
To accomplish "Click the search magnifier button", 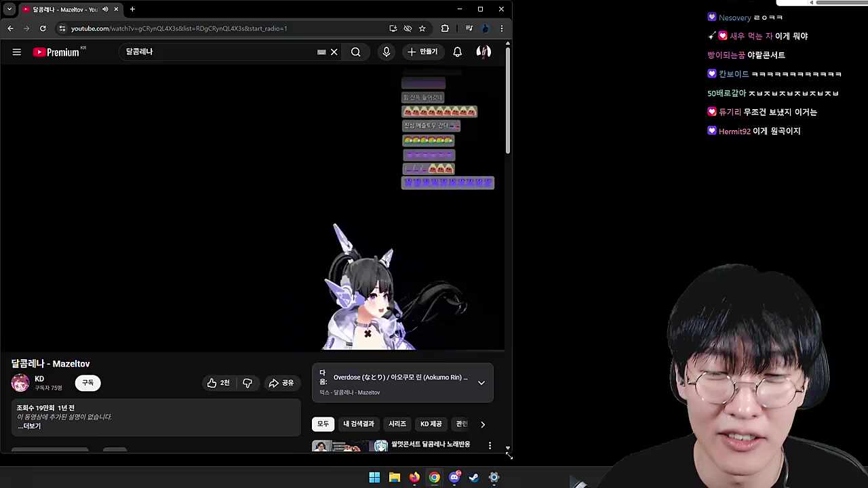I will [x=356, y=52].
